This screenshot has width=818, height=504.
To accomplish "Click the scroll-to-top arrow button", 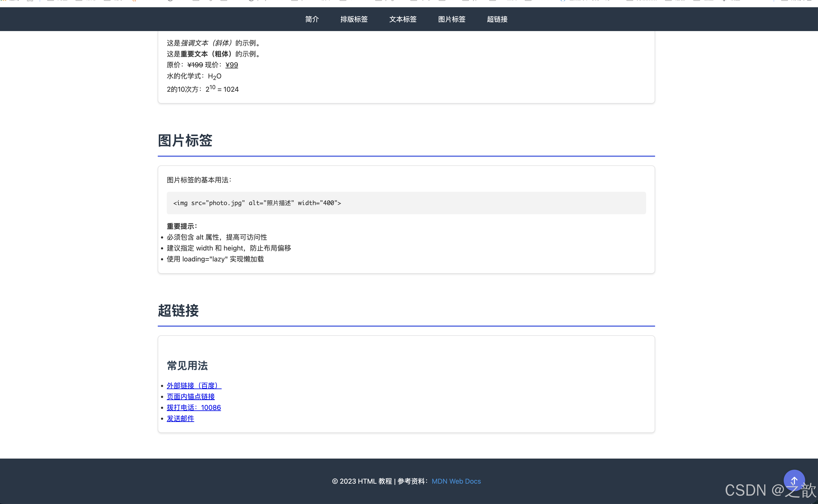I will 794,480.
